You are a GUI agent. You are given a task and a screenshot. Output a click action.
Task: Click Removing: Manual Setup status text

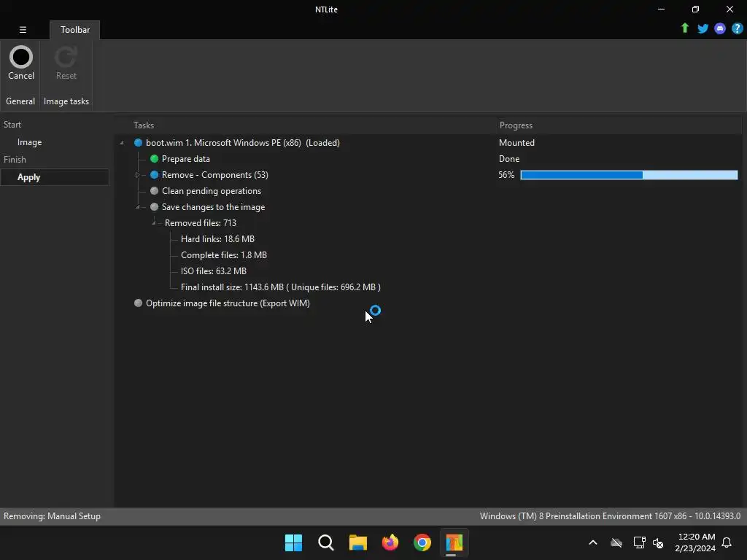pyautogui.click(x=52, y=516)
